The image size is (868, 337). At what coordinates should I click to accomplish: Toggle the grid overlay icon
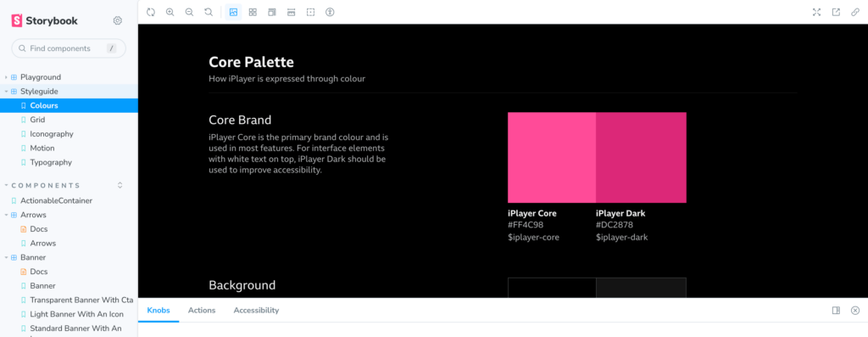[x=253, y=12]
